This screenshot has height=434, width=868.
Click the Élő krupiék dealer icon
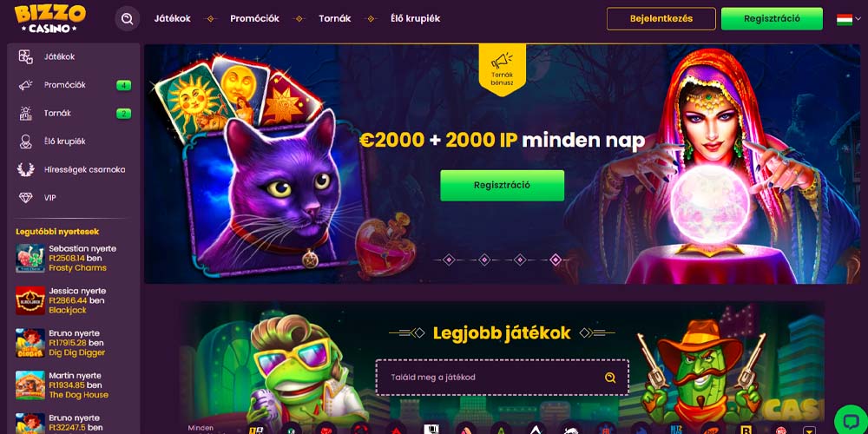point(25,141)
